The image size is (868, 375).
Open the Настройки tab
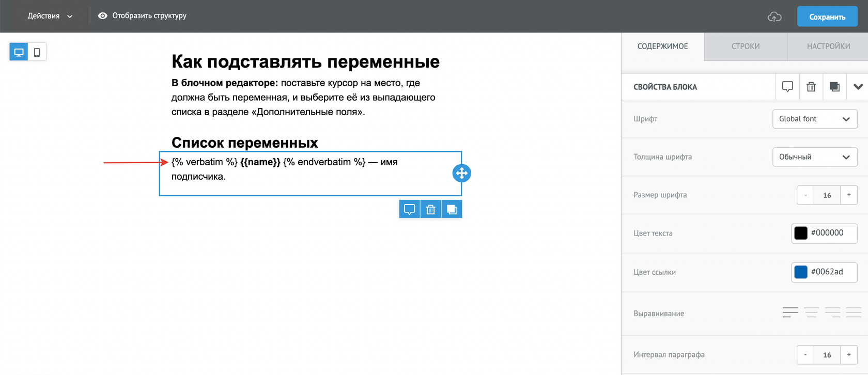(828, 46)
